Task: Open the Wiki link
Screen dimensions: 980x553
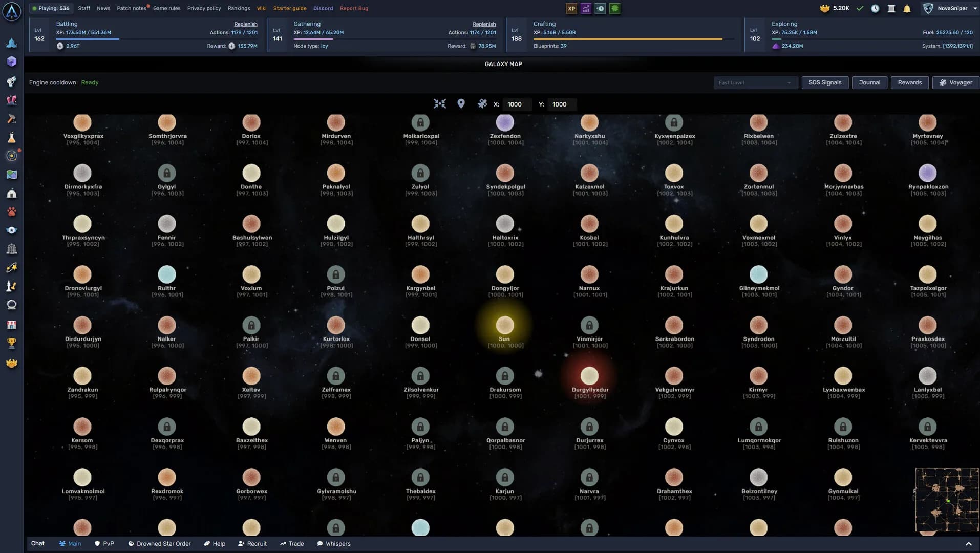Action: pyautogui.click(x=262, y=8)
